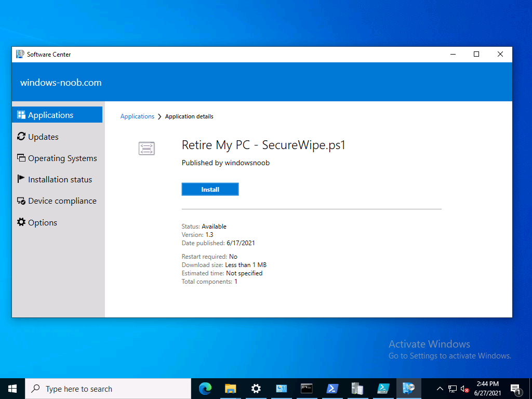Click the Status: Available text
Image resolution: width=532 pixels, height=399 pixels.
[x=204, y=227]
